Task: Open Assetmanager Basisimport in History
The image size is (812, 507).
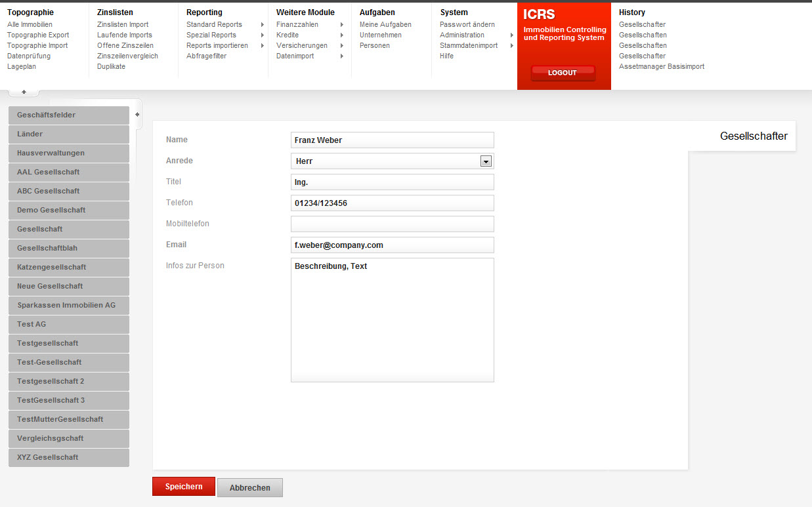Action: [x=662, y=66]
